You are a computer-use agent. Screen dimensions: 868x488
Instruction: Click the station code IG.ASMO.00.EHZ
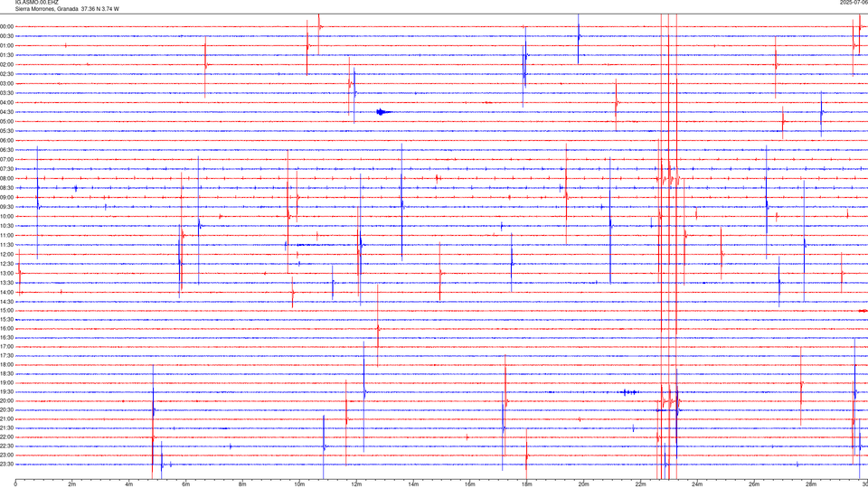click(36, 2)
